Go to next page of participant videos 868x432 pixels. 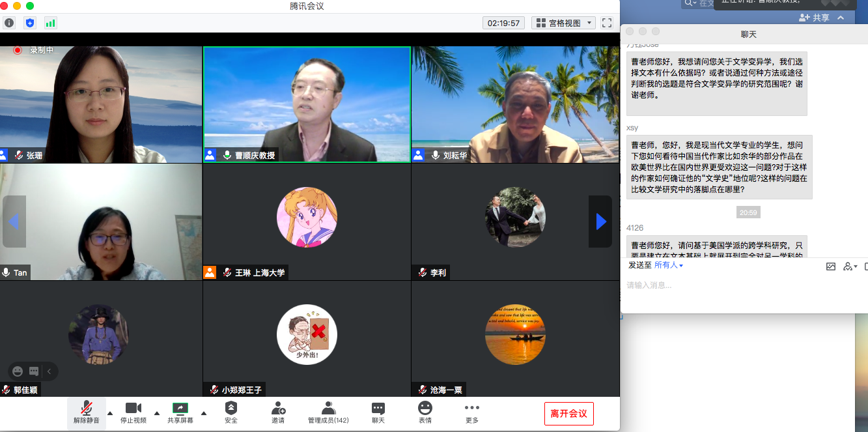(600, 222)
